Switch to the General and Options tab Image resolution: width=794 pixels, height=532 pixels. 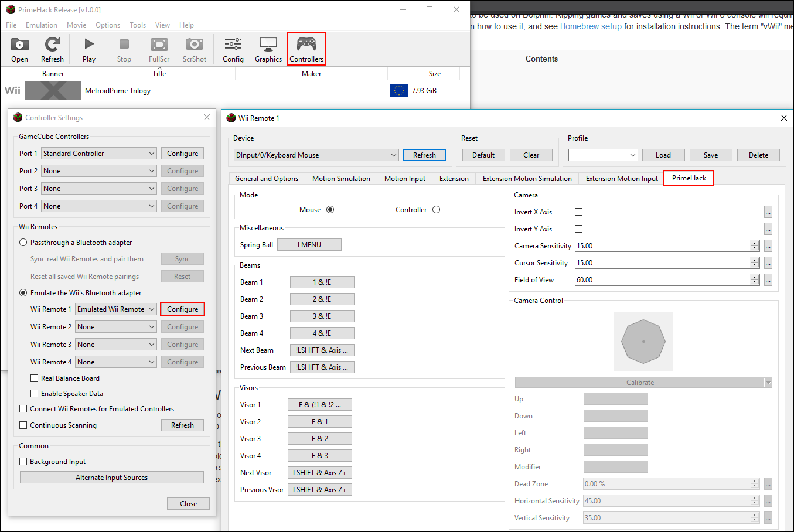click(267, 179)
